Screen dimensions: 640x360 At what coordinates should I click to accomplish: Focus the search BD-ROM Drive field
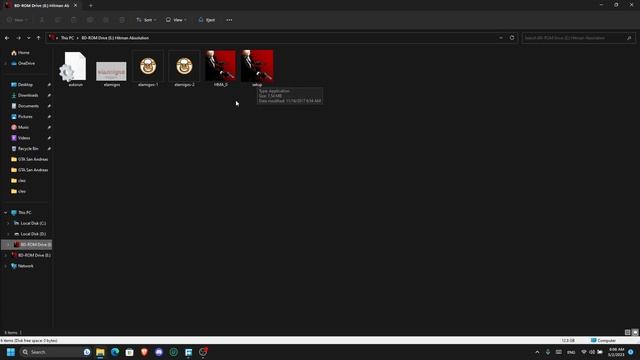point(578,38)
